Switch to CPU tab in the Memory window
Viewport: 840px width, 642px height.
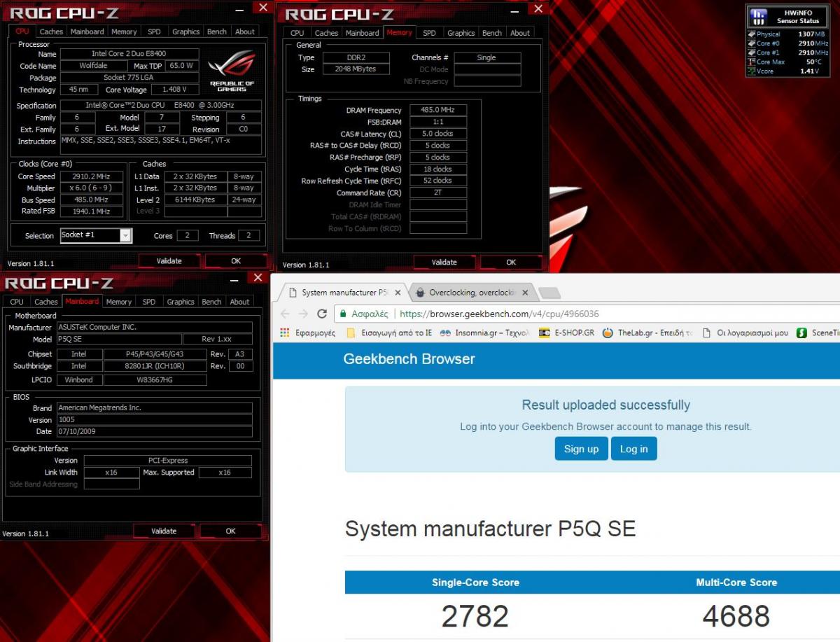(297, 33)
